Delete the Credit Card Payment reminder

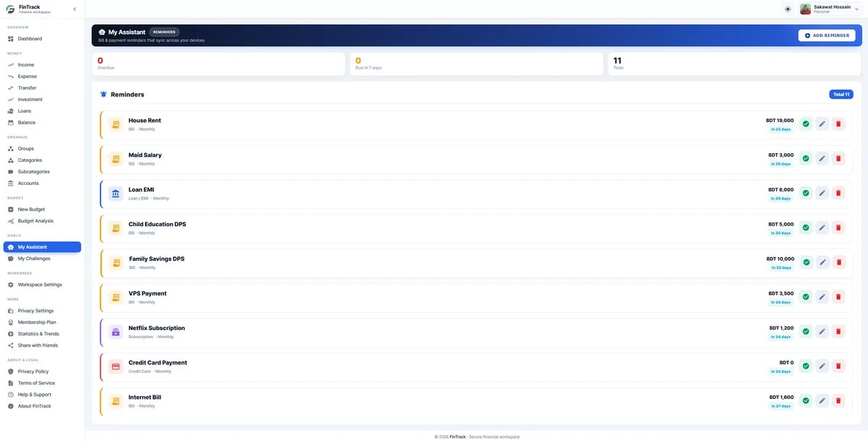[838, 366]
